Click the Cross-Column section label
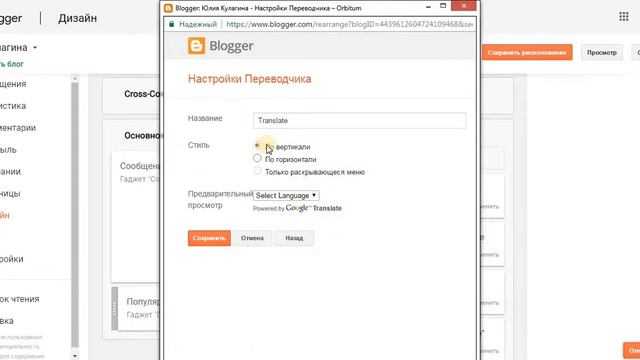 click(x=142, y=94)
